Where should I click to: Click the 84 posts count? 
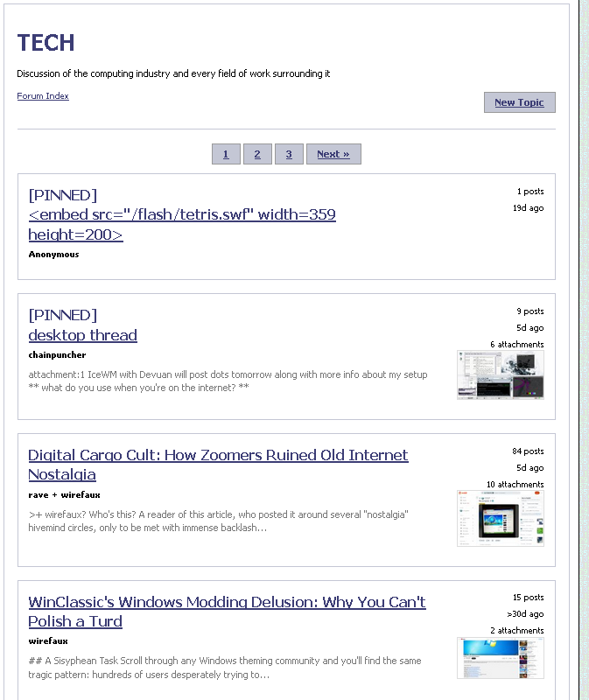pos(528,451)
